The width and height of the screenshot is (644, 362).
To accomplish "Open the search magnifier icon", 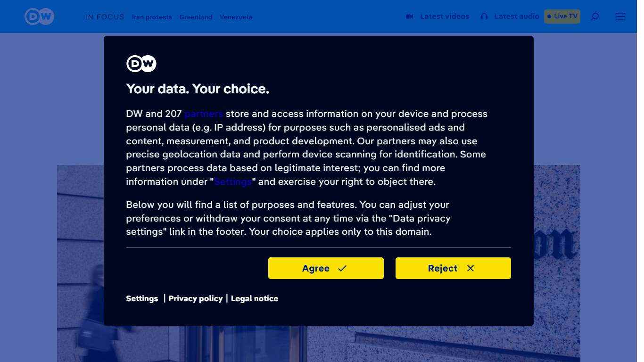I will [x=595, y=16].
